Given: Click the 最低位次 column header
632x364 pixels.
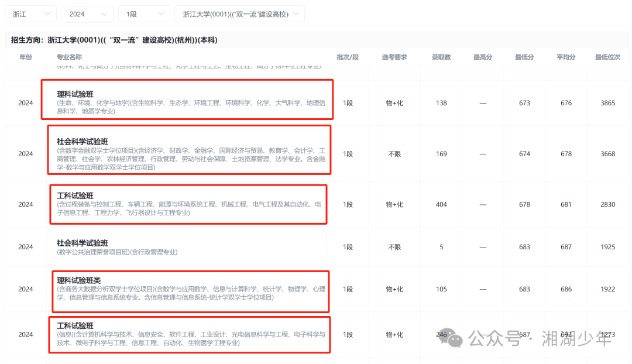Looking at the screenshot, I should [x=608, y=57].
